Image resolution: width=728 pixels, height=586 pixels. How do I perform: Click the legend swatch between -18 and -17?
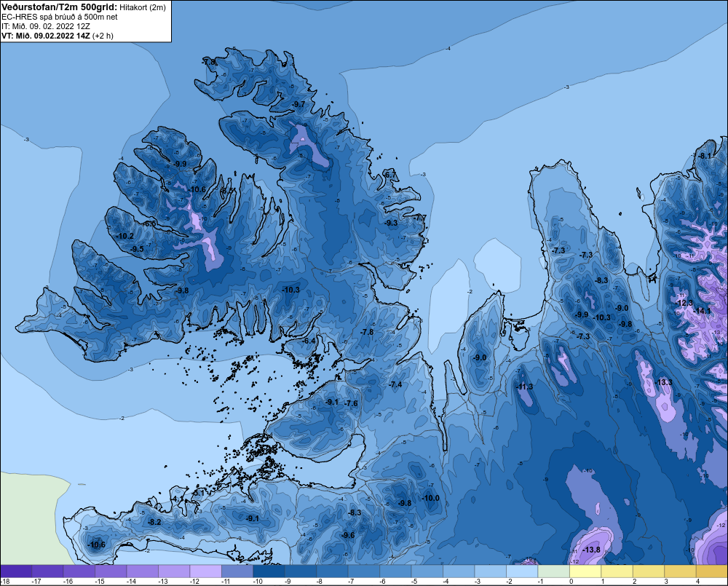16,571
